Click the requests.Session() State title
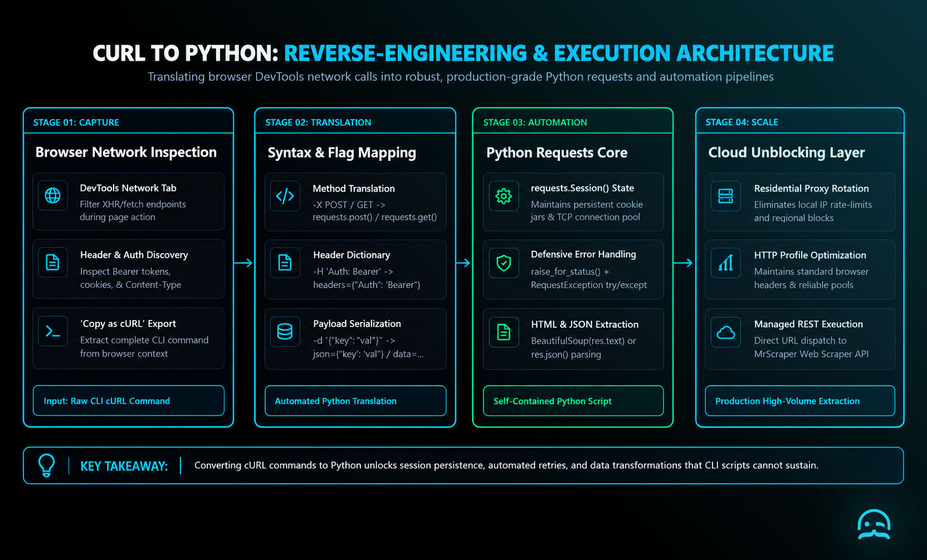Screen dimensions: 927x560 click(x=582, y=188)
